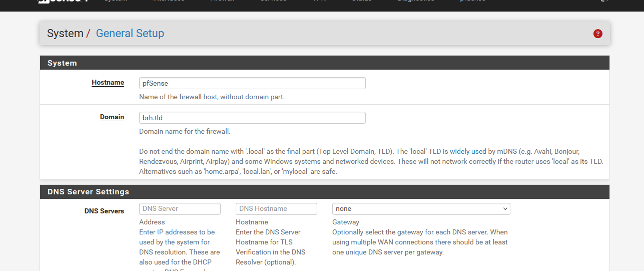Click the DNS Hostname input box
Screen dimensions: 644x271
[276, 209]
